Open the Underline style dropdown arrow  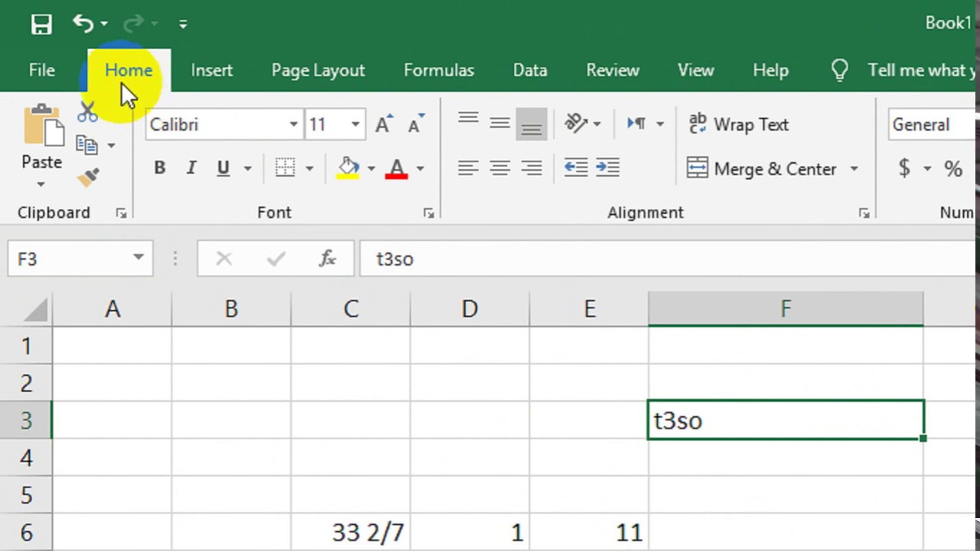(247, 168)
